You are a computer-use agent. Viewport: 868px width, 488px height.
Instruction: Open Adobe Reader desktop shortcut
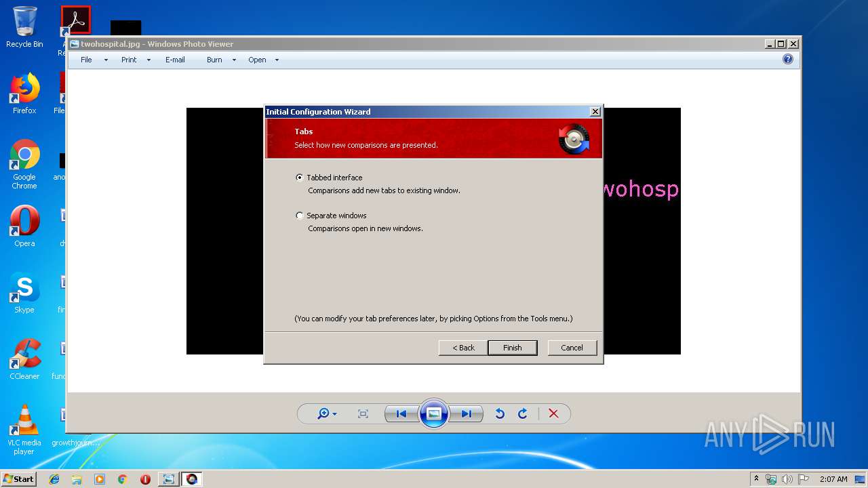(75, 22)
